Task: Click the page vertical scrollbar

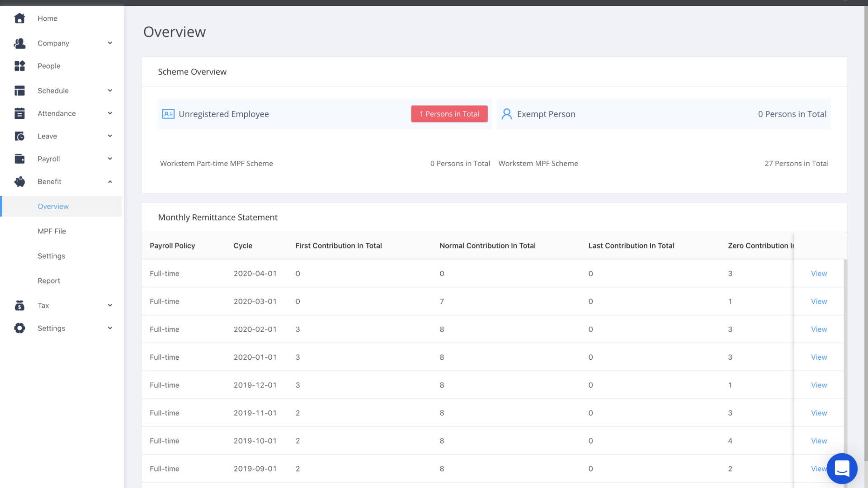Action: click(x=865, y=226)
